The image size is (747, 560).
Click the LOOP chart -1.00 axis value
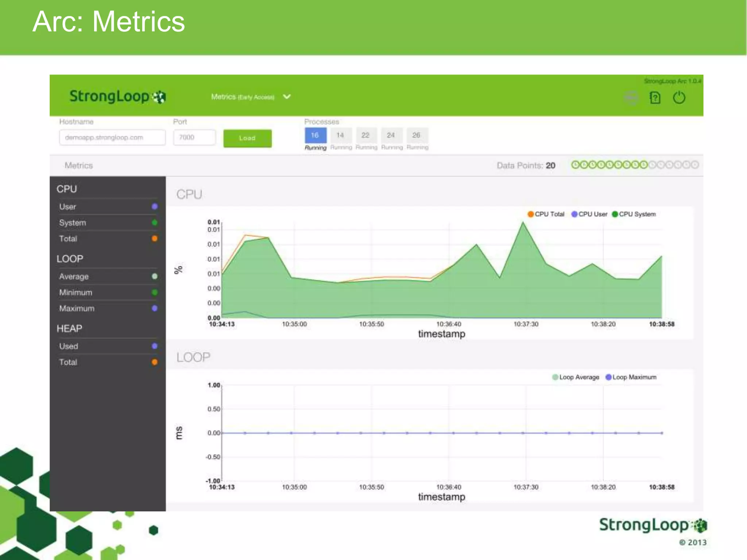click(x=213, y=481)
